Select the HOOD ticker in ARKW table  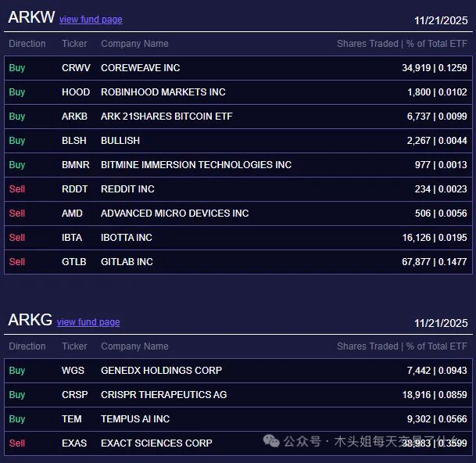click(76, 92)
